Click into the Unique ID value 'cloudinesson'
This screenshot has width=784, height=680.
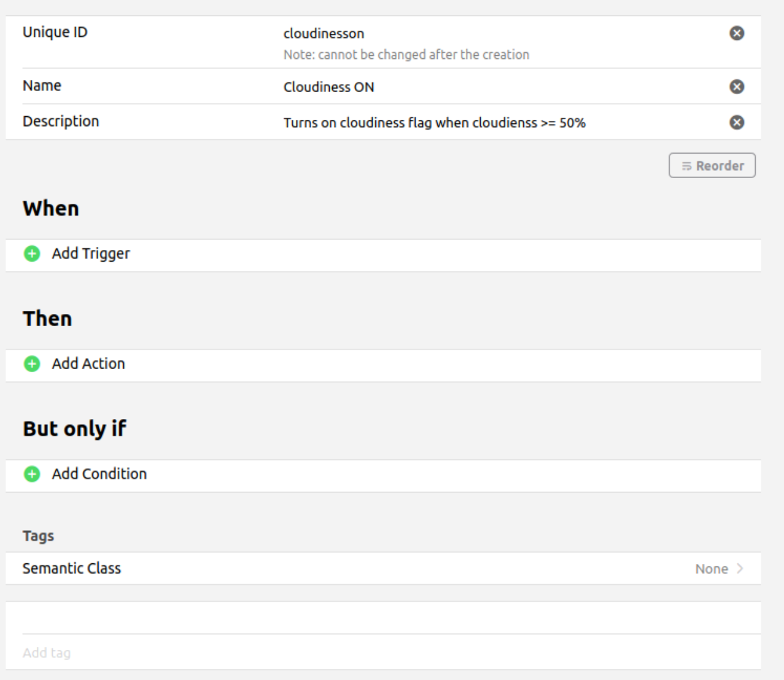tap(324, 34)
